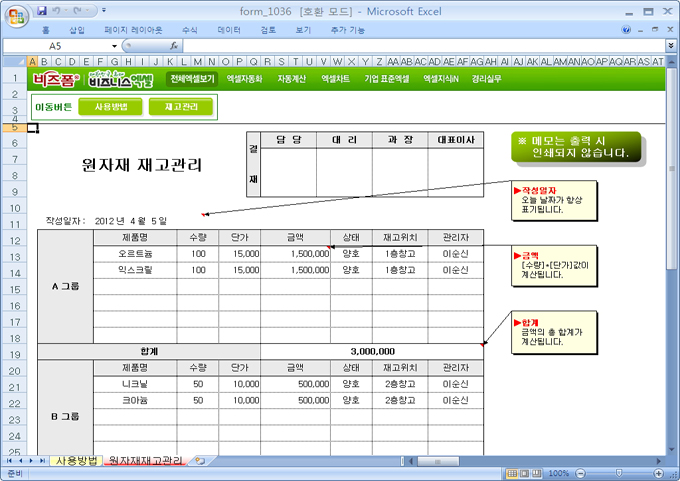
Task: Go to previous sheet navigation arrow
Action: [20, 461]
